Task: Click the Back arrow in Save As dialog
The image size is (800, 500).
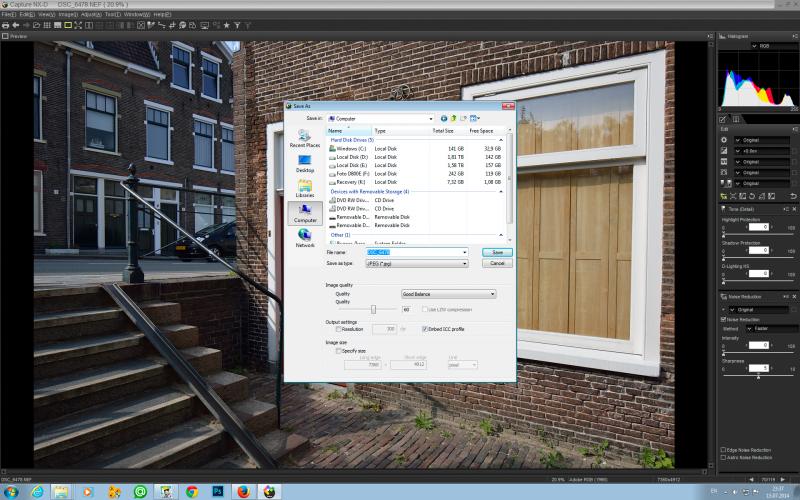Action: point(444,118)
